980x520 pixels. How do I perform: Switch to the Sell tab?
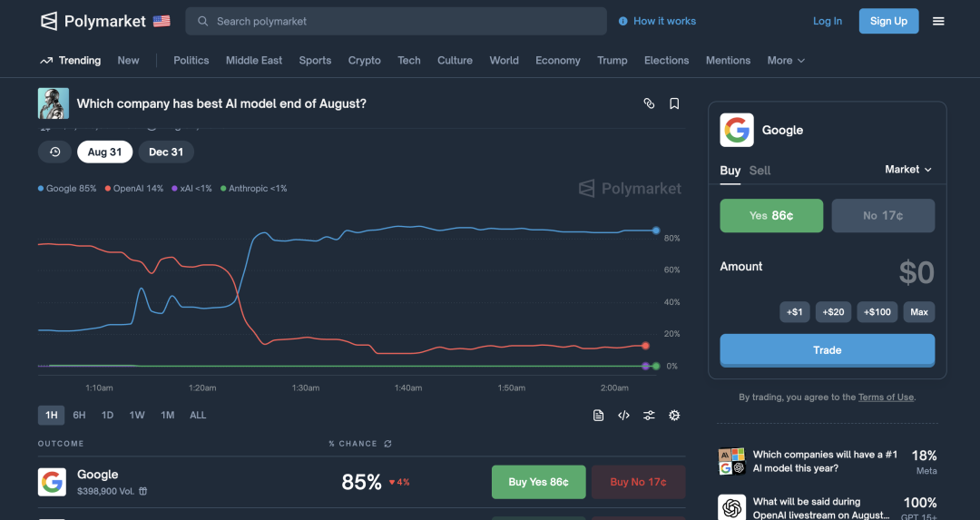[x=760, y=171]
